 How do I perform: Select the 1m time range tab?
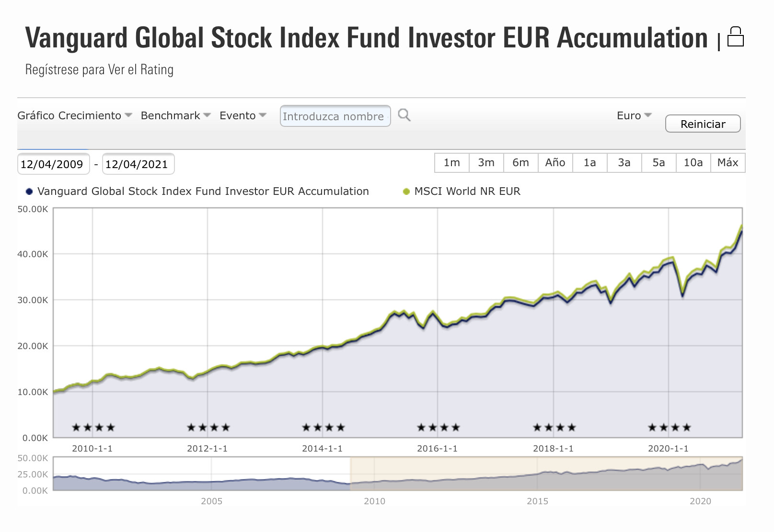[x=452, y=163]
